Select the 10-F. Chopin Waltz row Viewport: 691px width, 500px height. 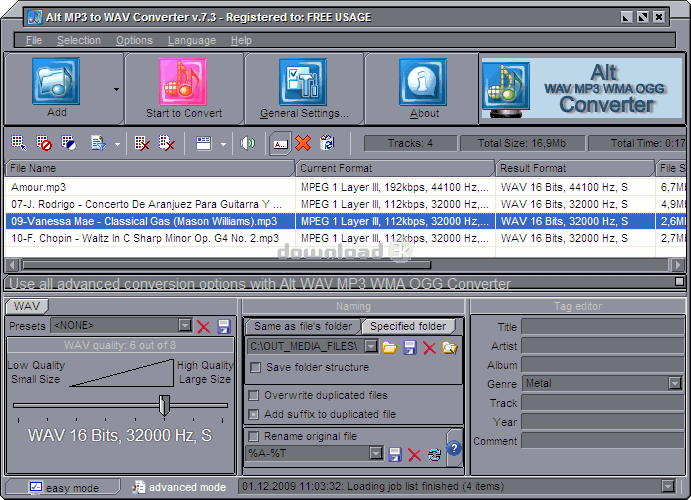[345, 238]
